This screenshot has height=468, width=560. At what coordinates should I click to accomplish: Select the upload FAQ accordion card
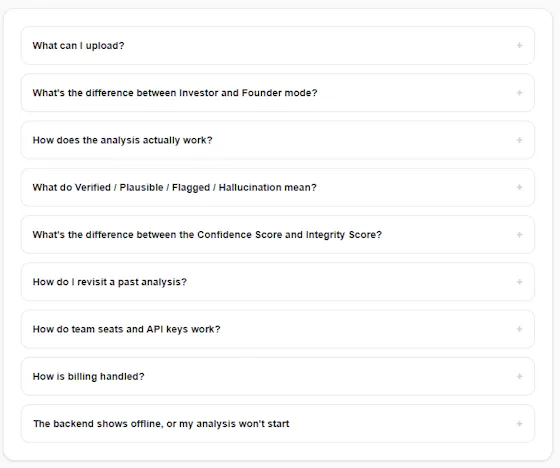(278, 46)
